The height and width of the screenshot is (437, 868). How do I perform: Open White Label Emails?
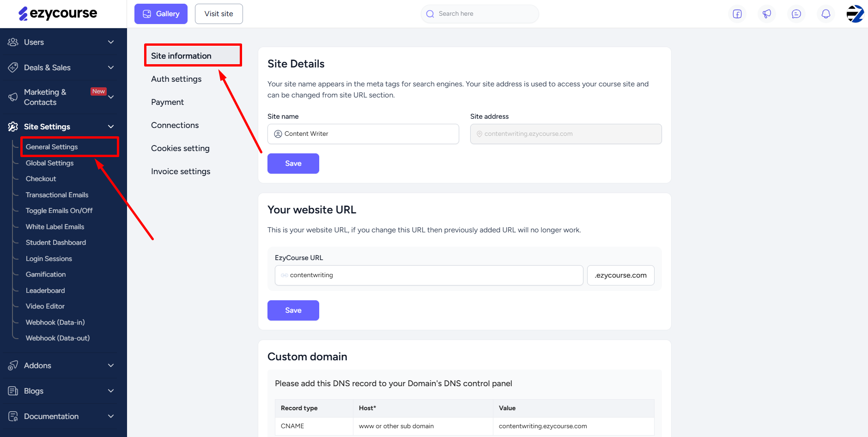point(55,227)
